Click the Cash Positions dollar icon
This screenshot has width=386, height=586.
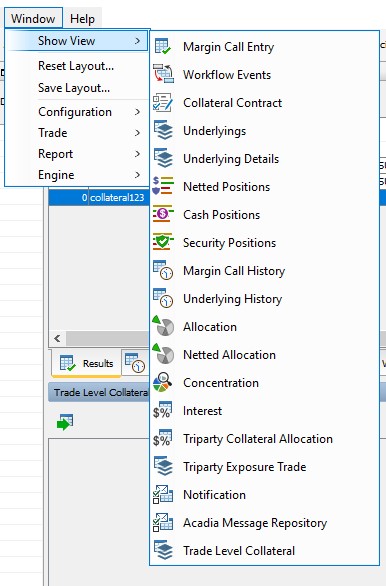(163, 215)
